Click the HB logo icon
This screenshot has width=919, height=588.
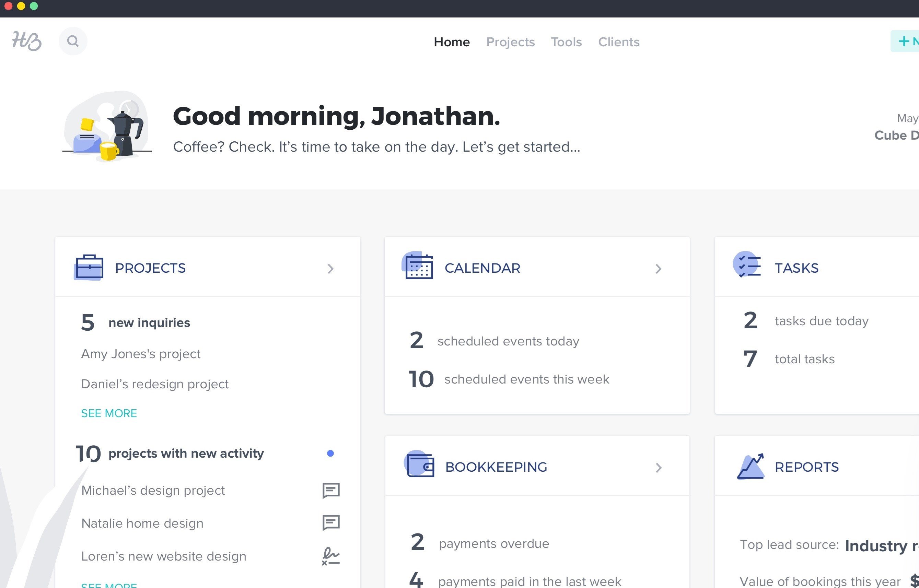click(x=26, y=42)
